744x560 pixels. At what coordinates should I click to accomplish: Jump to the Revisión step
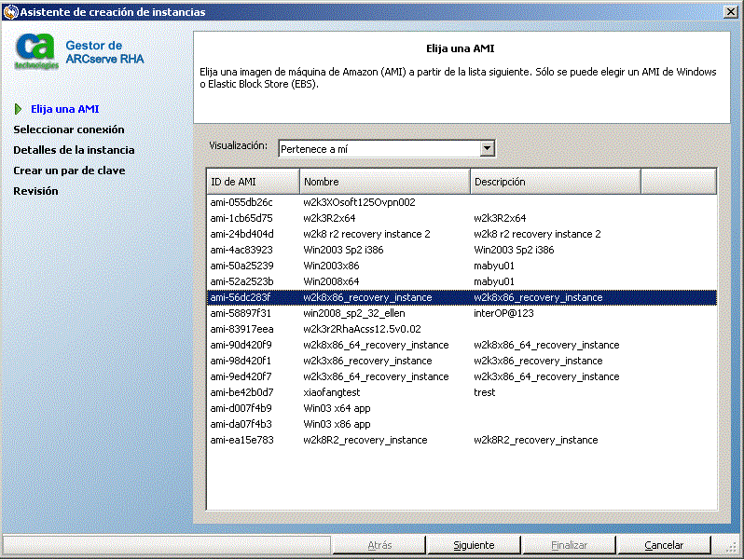35,191
